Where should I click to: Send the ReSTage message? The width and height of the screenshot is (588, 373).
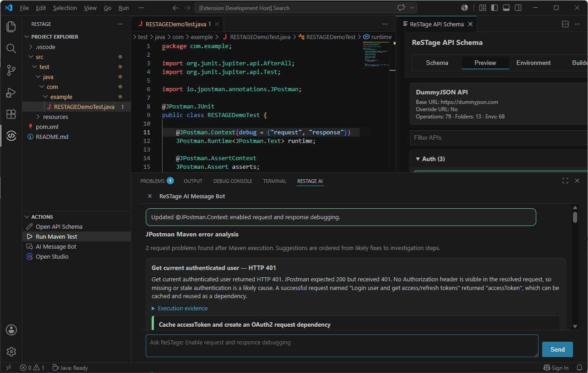point(557,349)
